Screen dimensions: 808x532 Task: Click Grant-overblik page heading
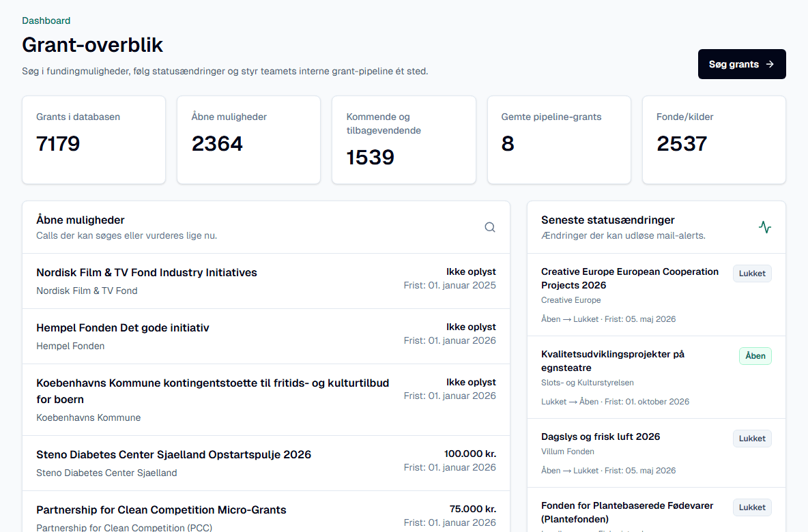[92, 45]
